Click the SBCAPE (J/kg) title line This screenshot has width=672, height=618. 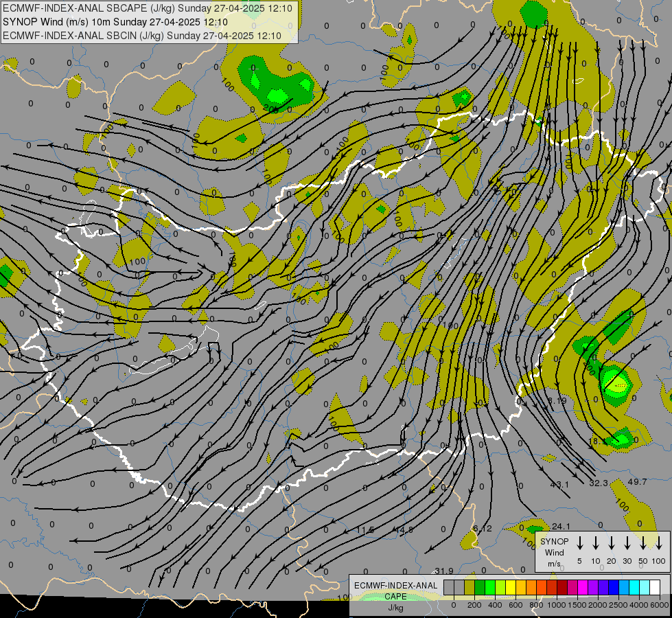(x=148, y=8)
